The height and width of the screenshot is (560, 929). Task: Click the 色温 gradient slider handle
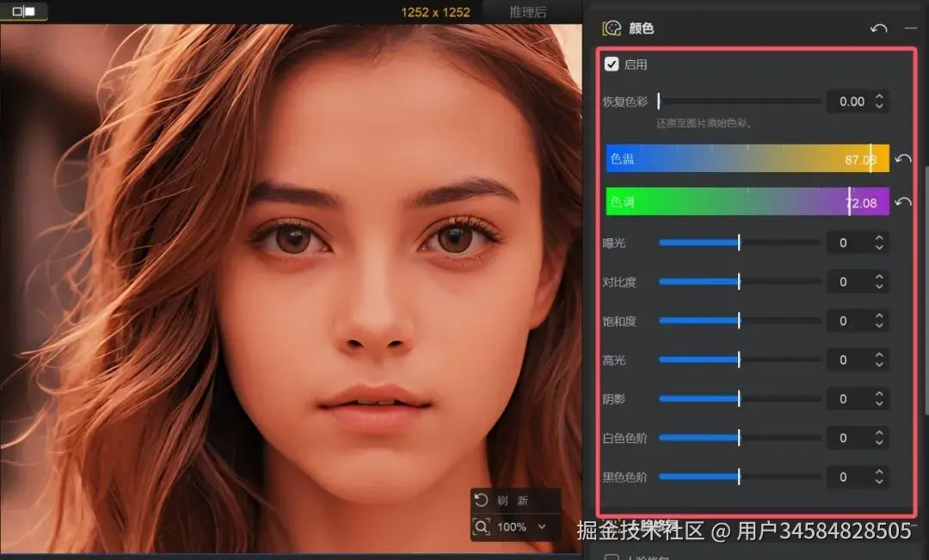871,158
